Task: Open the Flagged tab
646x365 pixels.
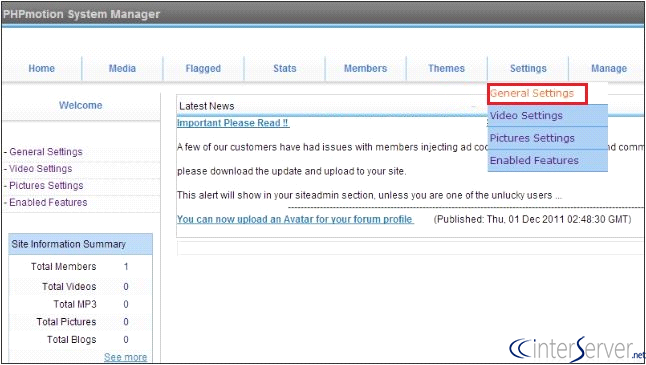Action: (x=203, y=68)
